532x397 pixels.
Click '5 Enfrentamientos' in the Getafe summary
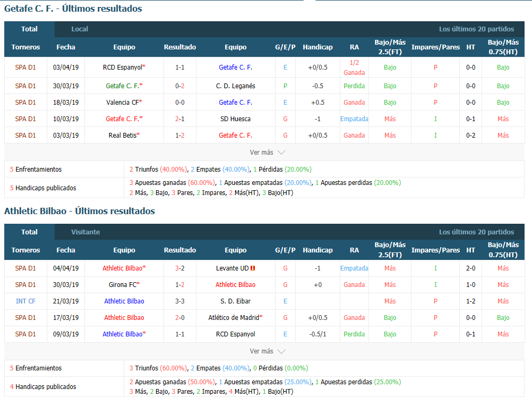click(x=36, y=169)
